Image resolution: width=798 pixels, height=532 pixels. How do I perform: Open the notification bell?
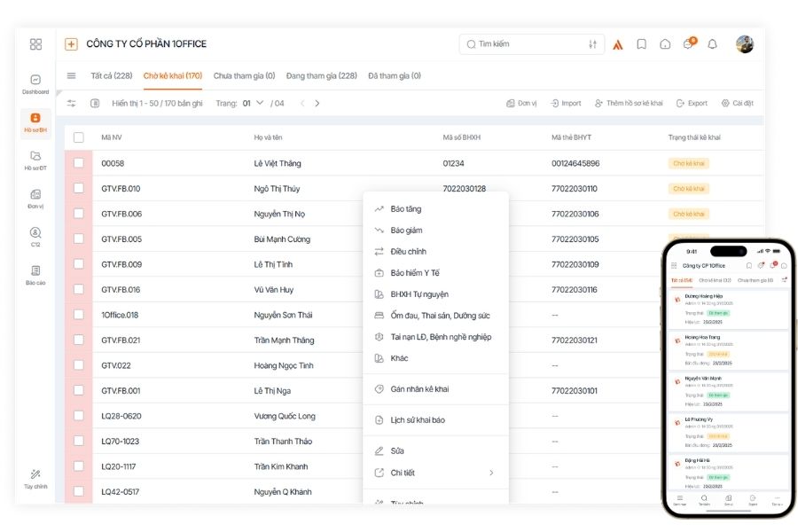point(713,44)
